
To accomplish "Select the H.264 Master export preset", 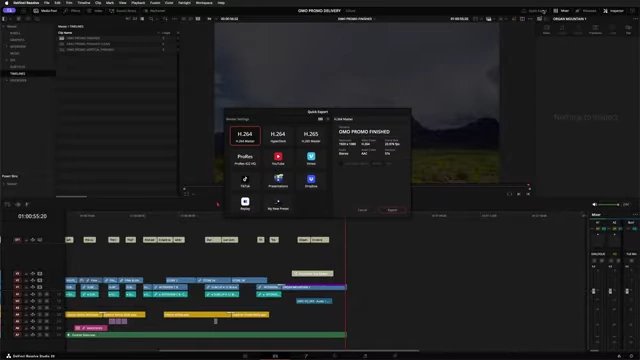I will coord(245,136).
